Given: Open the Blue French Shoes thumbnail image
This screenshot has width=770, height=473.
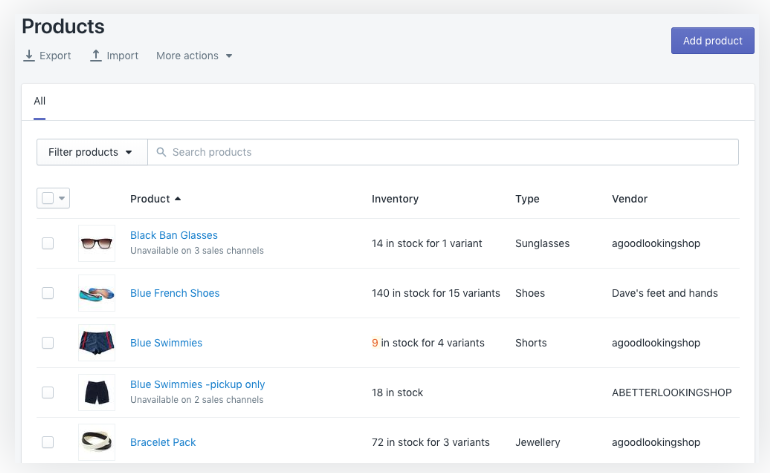Looking at the screenshot, I should (96, 293).
